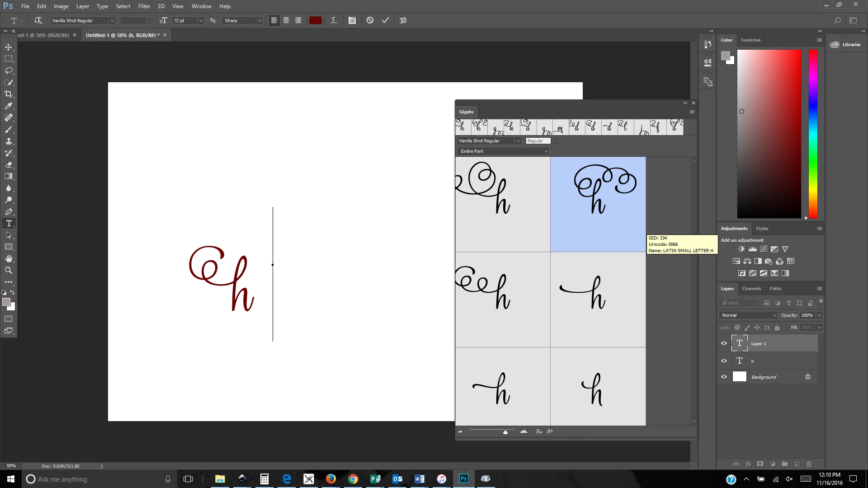Select the Lasso tool
The height and width of the screenshot is (488, 868).
[9, 70]
